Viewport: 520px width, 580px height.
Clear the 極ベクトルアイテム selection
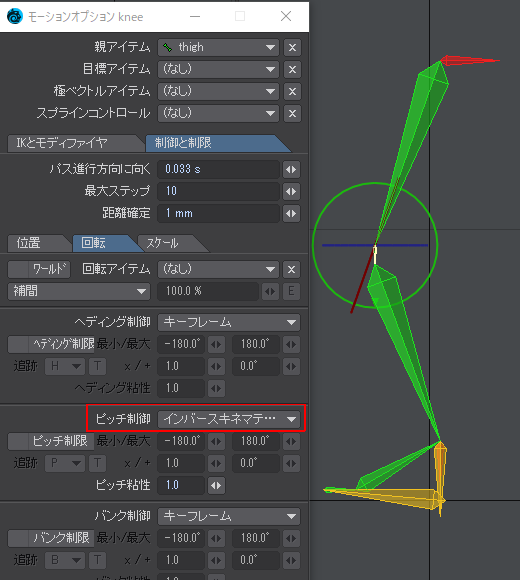tap(292, 91)
